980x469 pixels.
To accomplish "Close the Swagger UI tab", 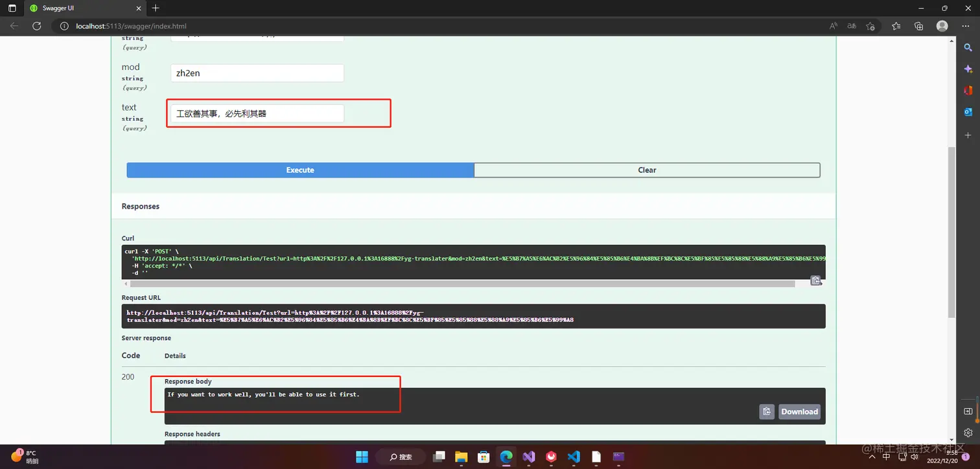I will tap(139, 8).
